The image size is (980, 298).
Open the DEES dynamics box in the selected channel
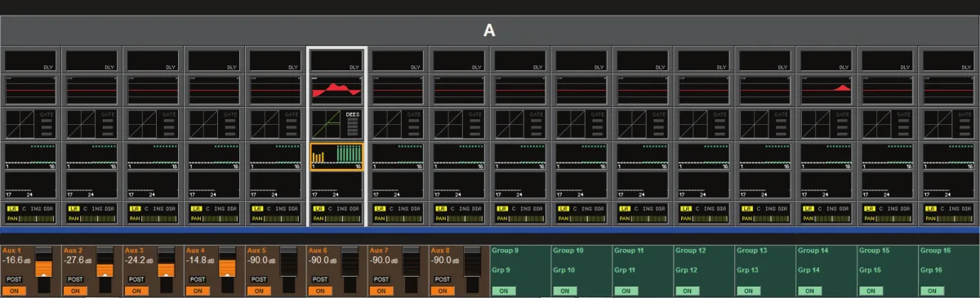tap(337, 124)
